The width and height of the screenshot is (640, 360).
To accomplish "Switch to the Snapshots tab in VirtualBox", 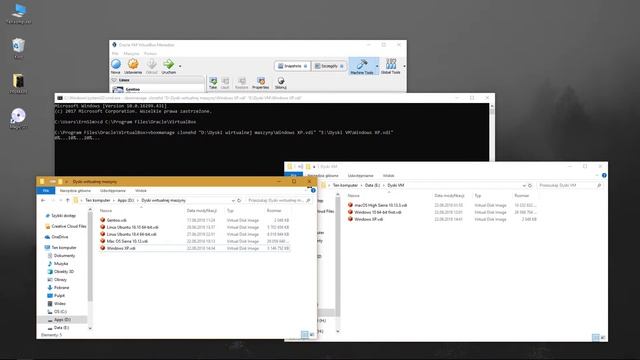I will (x=293, y=66).
